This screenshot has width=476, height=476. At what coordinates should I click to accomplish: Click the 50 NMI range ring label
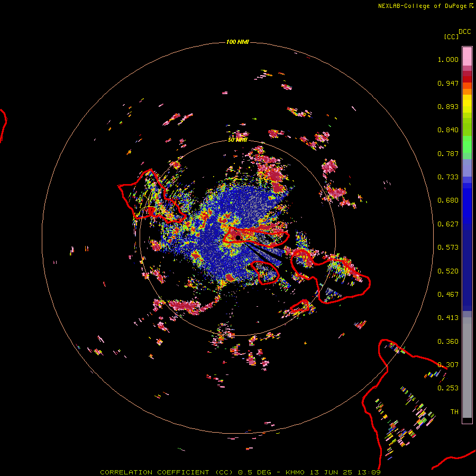pos(237,140)
